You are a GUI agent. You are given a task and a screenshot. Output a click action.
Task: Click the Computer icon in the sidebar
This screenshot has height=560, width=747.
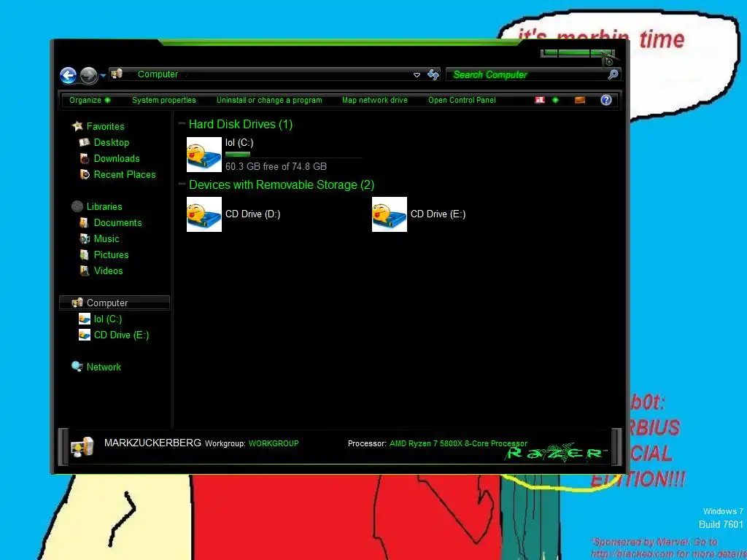click(77, 303)
